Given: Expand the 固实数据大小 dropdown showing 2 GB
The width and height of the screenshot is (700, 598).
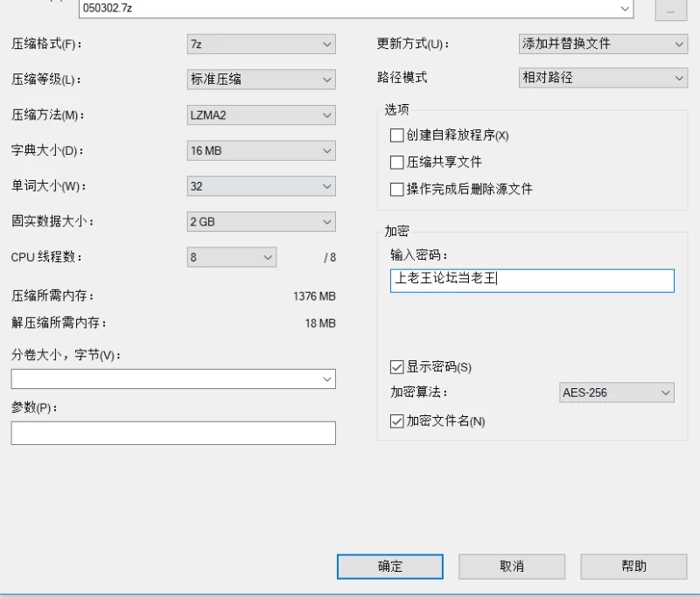Looking at the screenshot, I should coord(261,222).
